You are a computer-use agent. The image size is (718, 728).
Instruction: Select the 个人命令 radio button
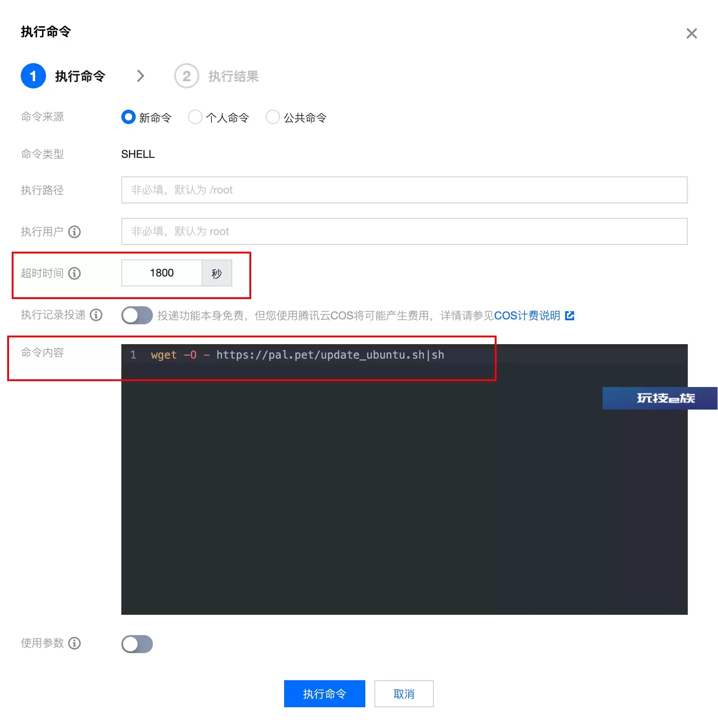[195, 117]
